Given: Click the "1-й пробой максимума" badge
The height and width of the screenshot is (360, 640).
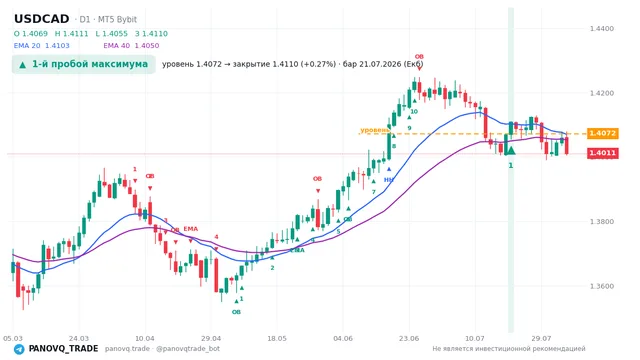Looking at the screenshot, I should click(84, 64).
